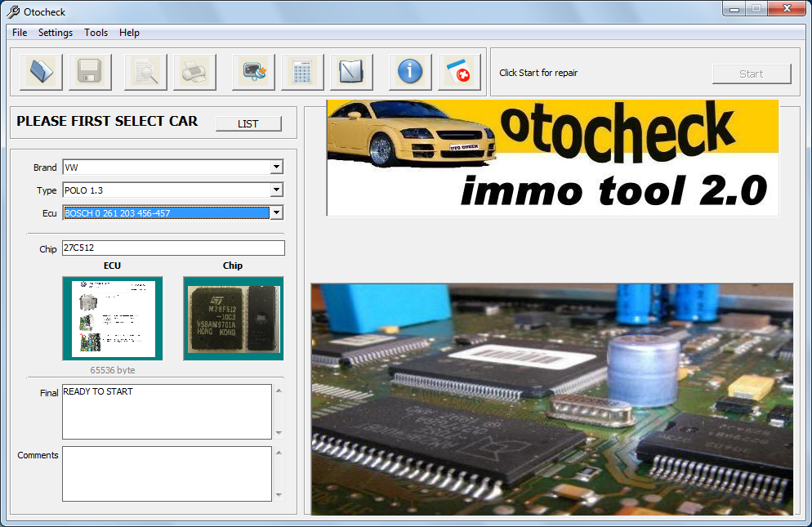Click the hardware connection settings icon
This screenshot has width=812, height=527.
point(253,73)
